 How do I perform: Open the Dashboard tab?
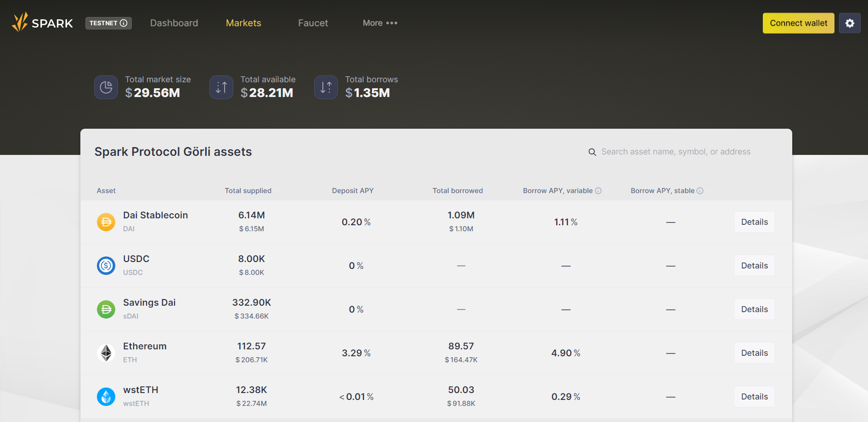point(174,23)
